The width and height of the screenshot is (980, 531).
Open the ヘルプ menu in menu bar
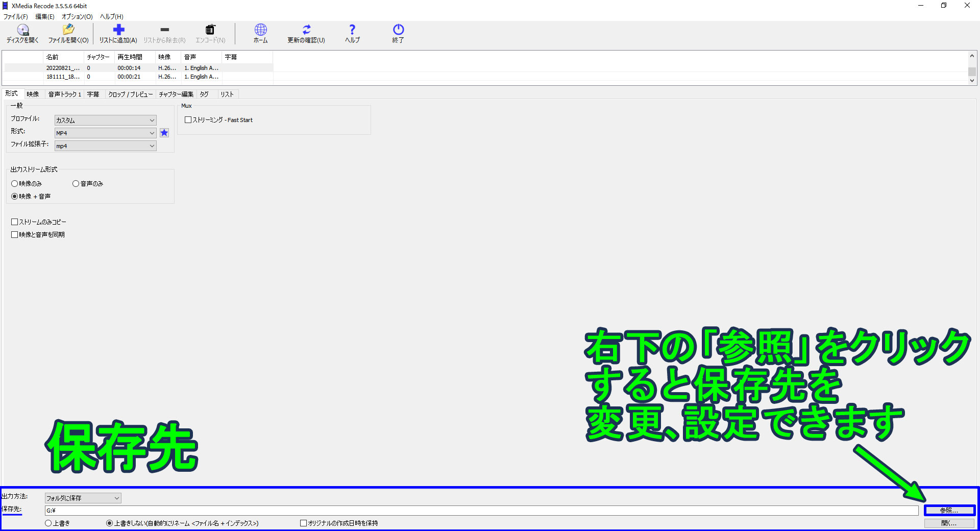pos(112,17)
